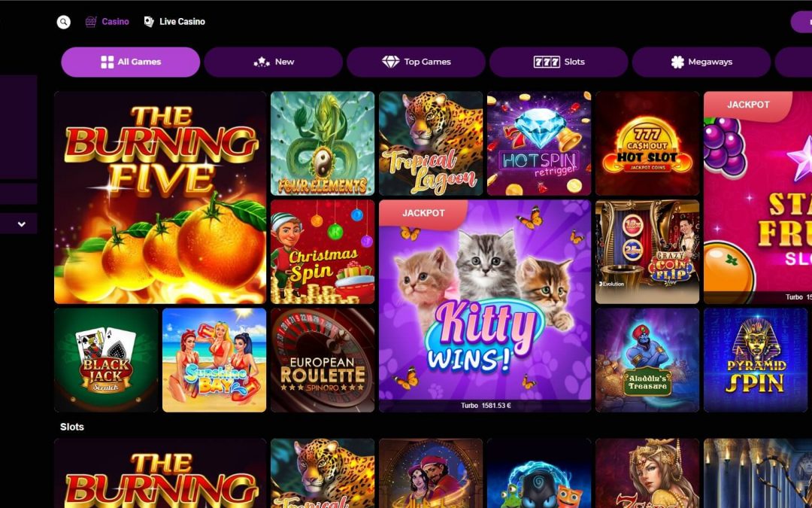Click the 777 icon on Slots

pyautogui.click(x=547, y=62)
